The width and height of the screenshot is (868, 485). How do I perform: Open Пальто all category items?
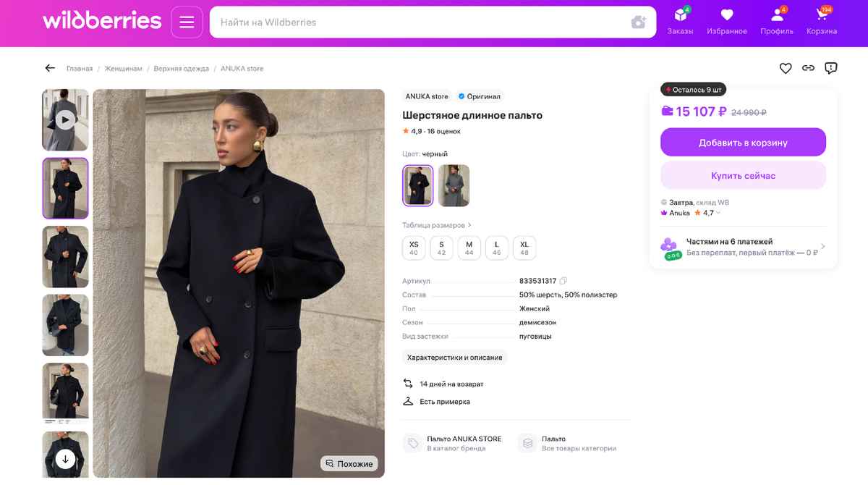click(568, 444)
